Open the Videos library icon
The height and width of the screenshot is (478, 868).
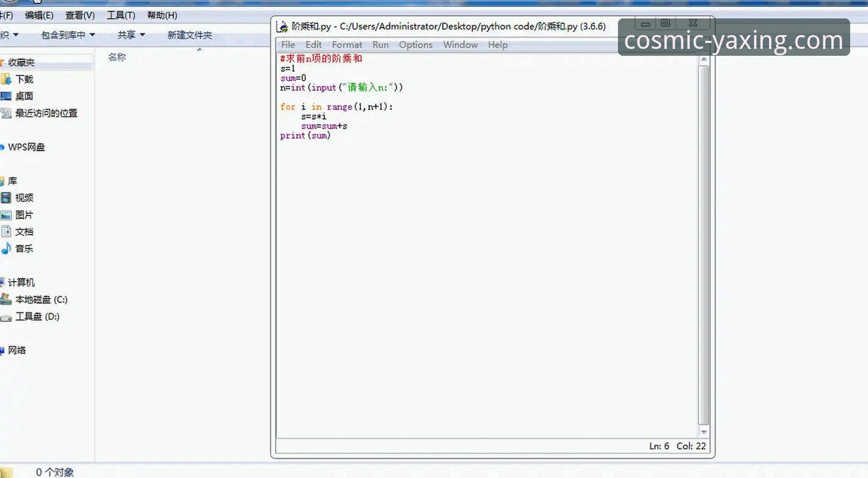click(6, 198)
